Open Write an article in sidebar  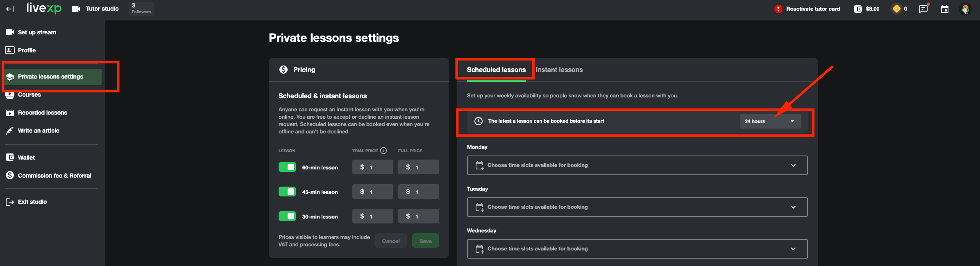(52, 131)
